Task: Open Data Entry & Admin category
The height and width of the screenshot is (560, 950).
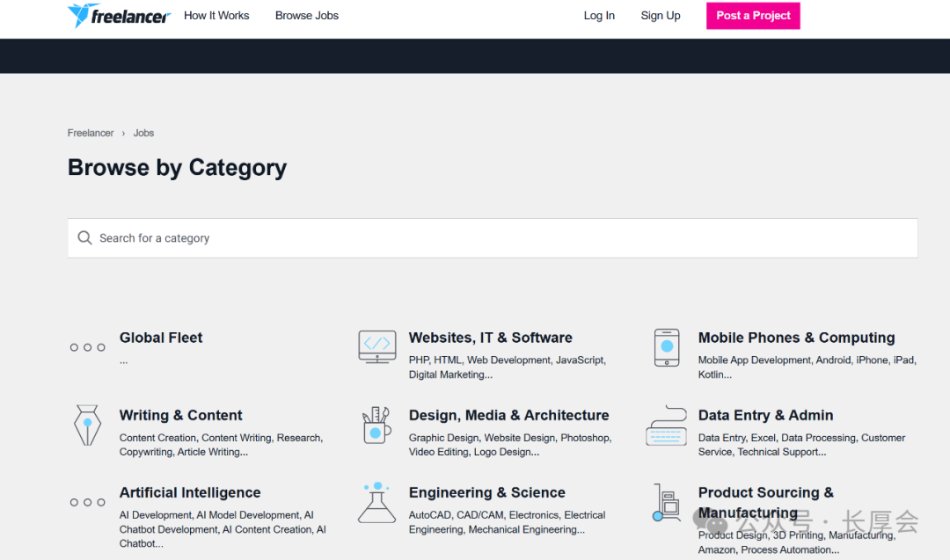Action: [x=765, y=415]
